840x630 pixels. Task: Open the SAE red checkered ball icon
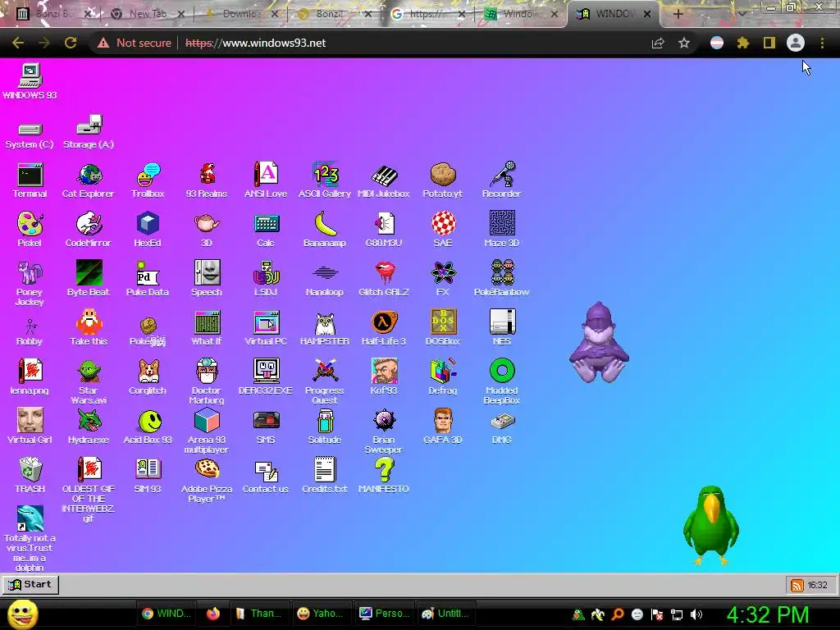[x=443, y=230]
